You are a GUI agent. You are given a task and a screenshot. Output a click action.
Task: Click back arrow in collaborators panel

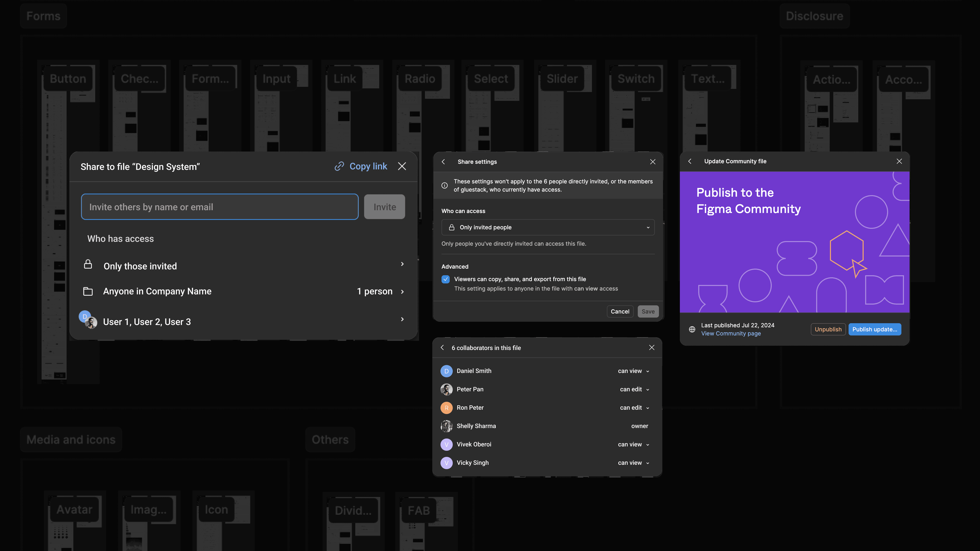442,347
